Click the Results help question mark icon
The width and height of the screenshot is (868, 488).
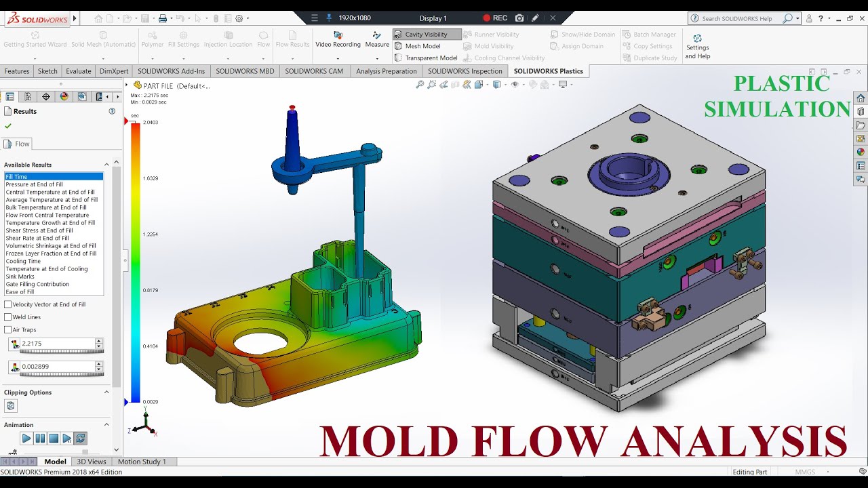coord(112,111)
